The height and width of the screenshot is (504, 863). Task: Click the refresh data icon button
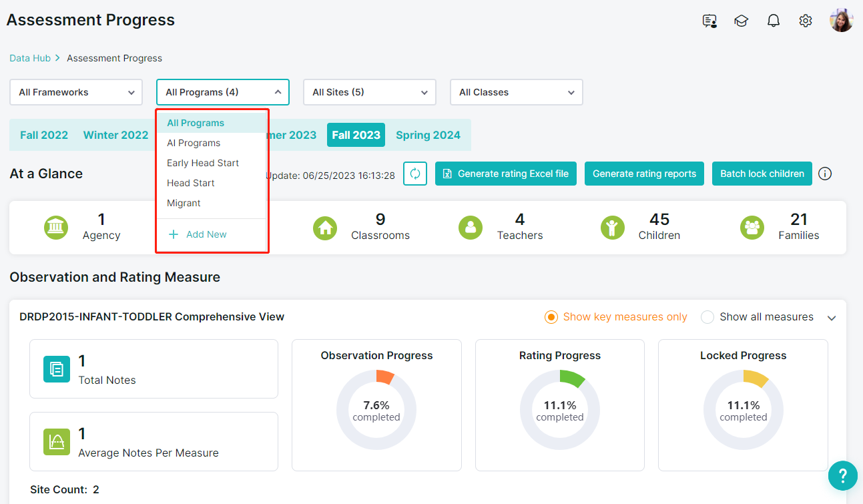[x=414, y=174]
